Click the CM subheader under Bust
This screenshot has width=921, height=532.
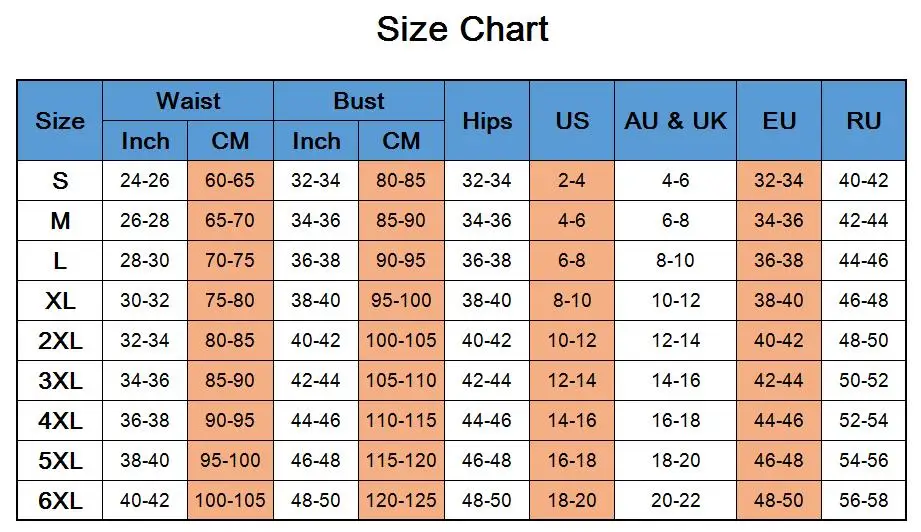click(401, 141)
